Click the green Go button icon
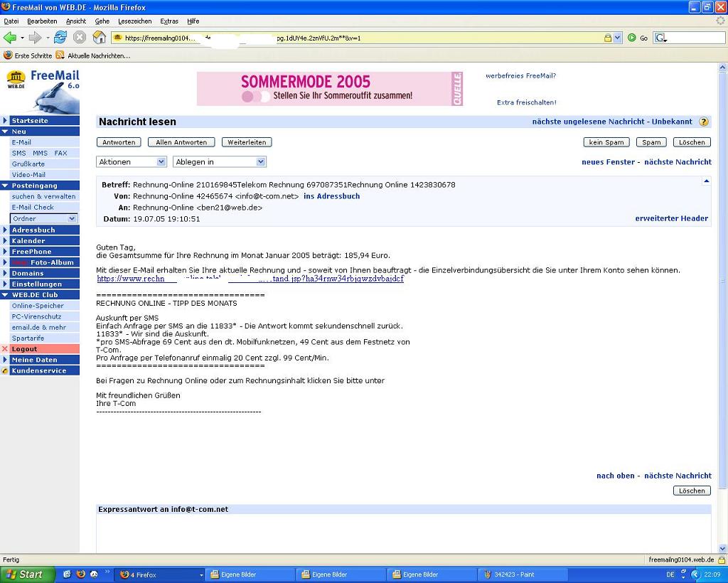The height and width of the screenshot is (583, 728). (x=632, y=38)
